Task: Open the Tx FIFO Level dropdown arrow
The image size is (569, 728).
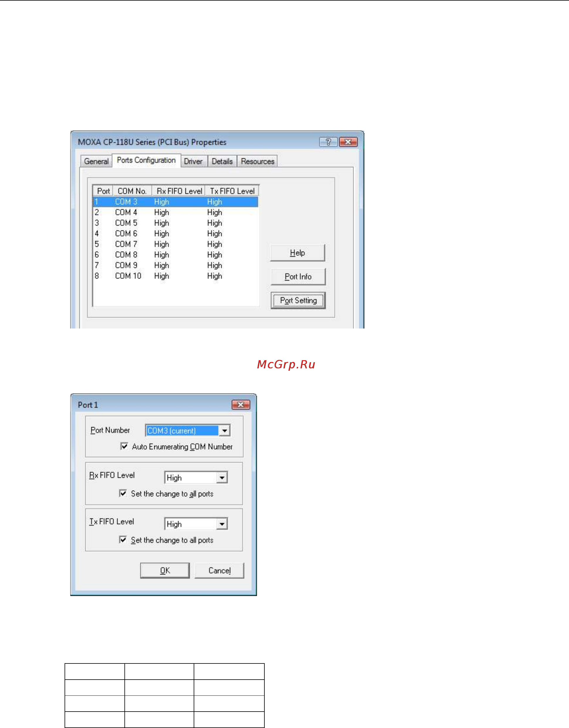Action: [x=222, y=524]
